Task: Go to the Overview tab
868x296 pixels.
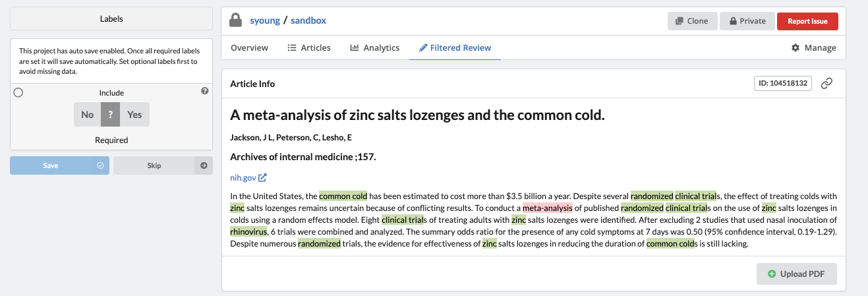Action: (x=249, y=48)
